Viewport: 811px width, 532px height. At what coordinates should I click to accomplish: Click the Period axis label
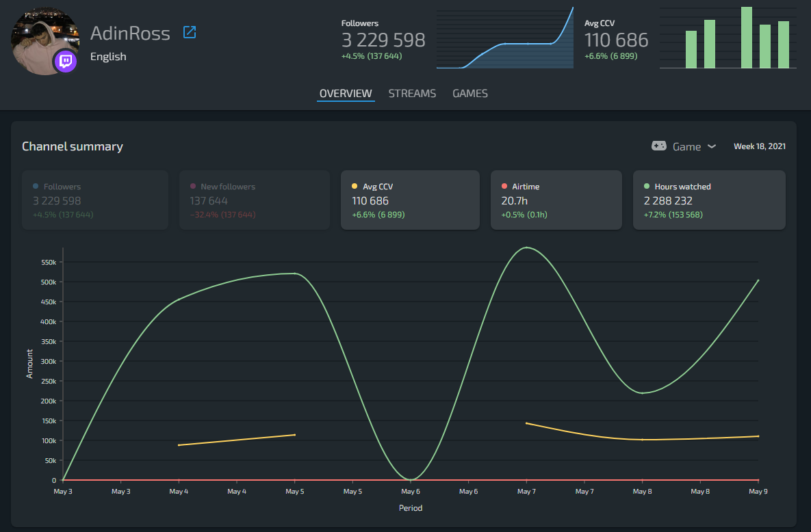coord(411,507)
